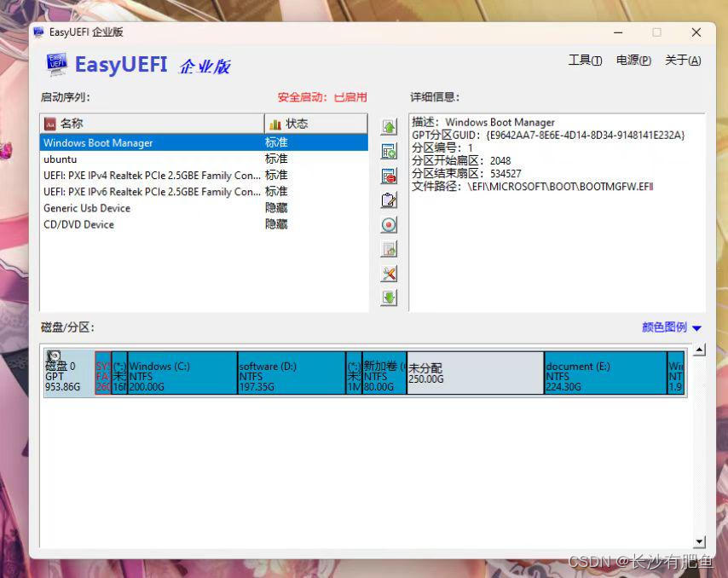
Task: Click the EasyUEFI logo icon
Action: [x=56, y=64]
